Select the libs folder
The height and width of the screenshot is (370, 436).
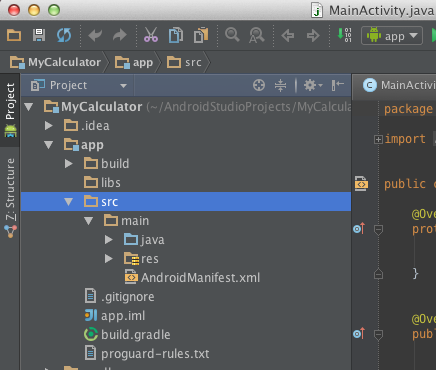pos(186,183)
